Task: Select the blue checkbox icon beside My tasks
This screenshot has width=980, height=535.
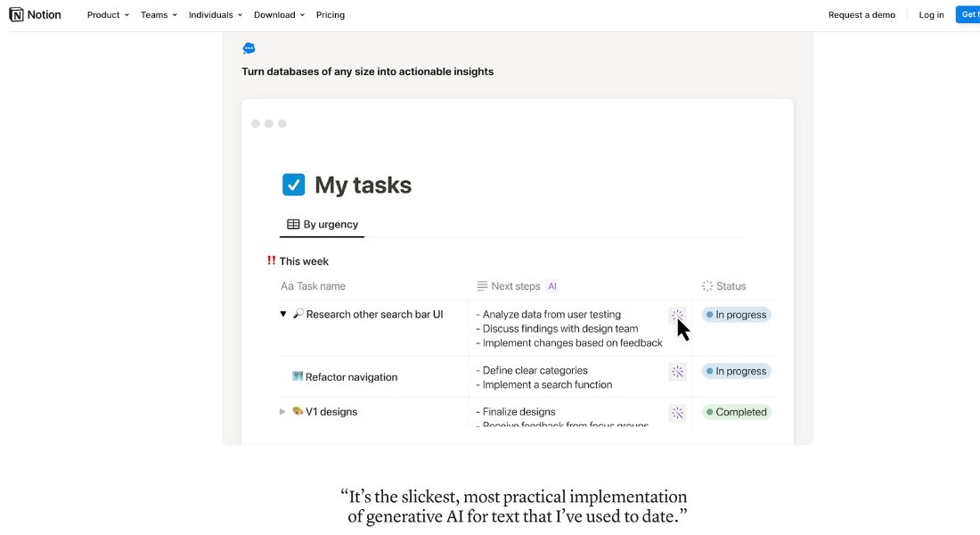Action: click(x=294, y=184)
